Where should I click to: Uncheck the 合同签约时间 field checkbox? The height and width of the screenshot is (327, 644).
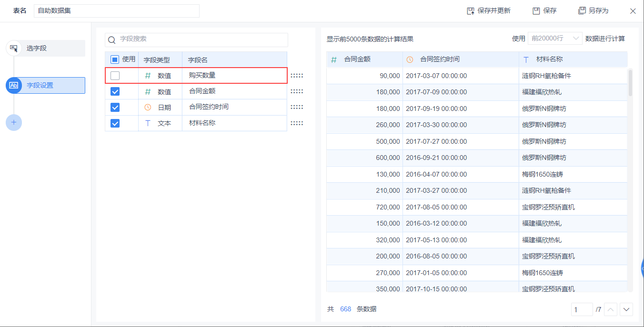pos(115,107)
